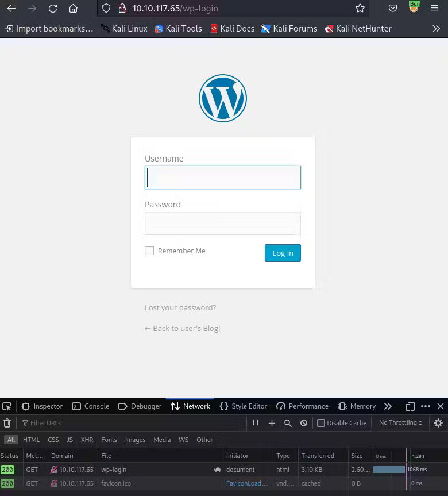Filter requests by Media

pyautogui.click(x=162, y=440)
